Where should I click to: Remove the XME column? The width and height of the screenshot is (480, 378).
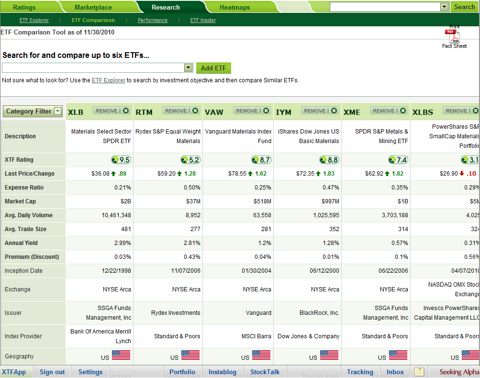389,111
